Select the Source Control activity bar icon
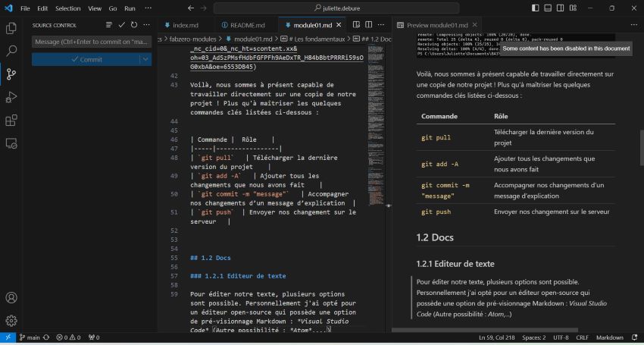 (x=11, y=74)
